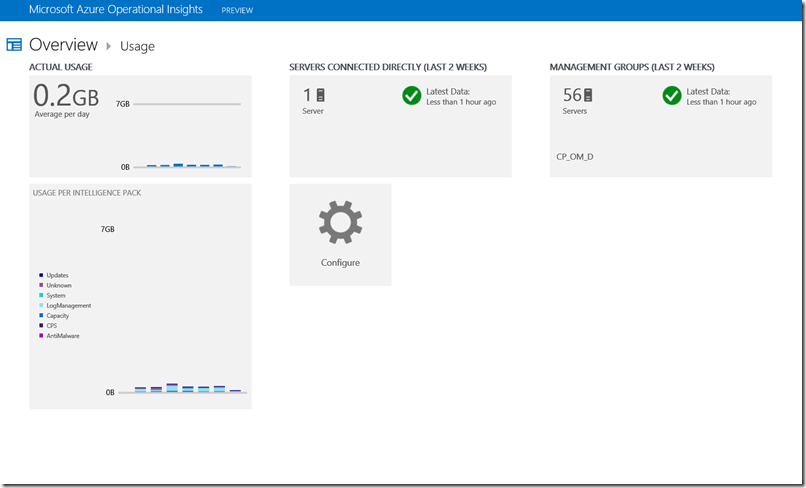Screen dimensions: 806x488
Task: Click server icon in Management Groups tile
Action: tap(588, 95)
